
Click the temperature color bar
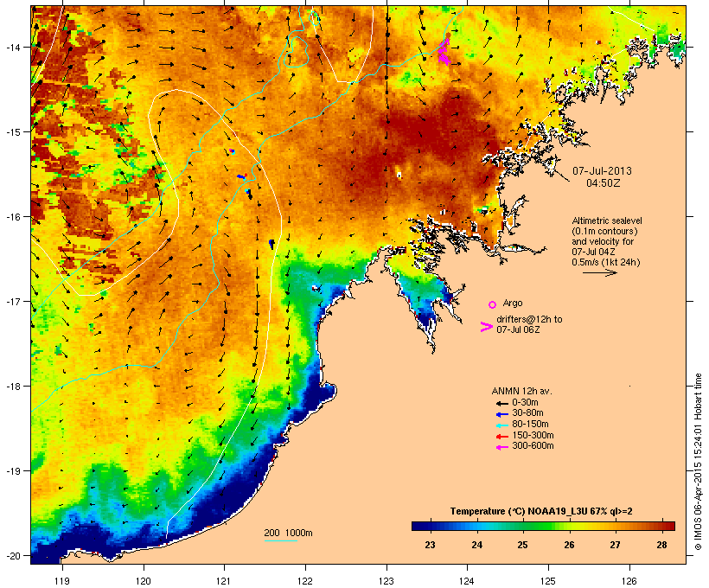[x=543, y=526]
